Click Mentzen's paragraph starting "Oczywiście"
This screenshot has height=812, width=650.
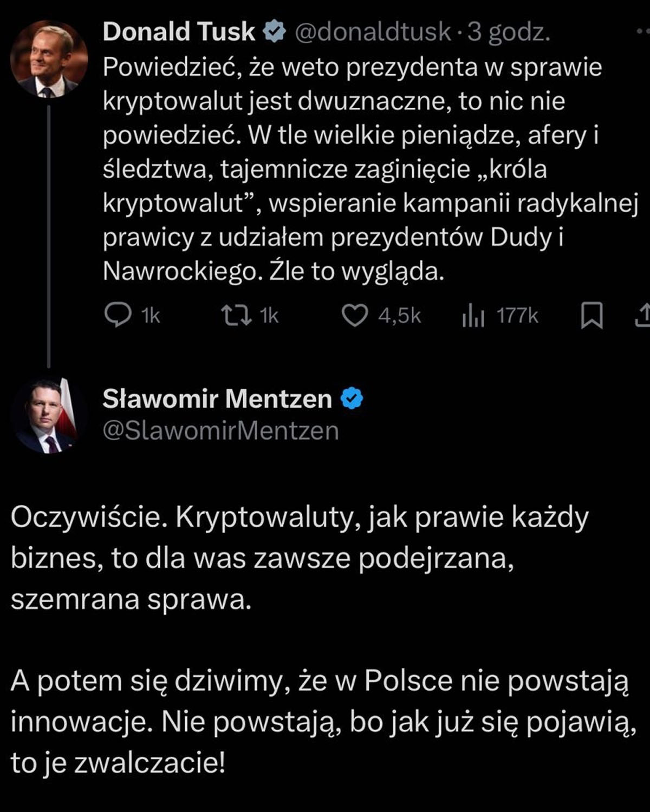click(x=298, y=558)
